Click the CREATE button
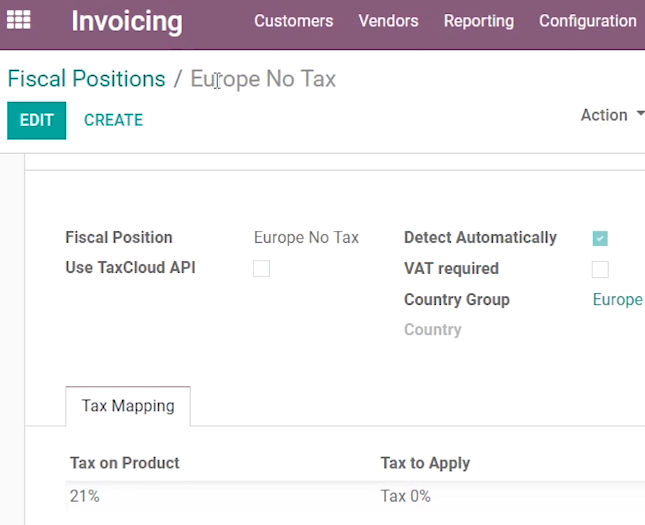Screen dimensions: 645x525 [114, 120]
